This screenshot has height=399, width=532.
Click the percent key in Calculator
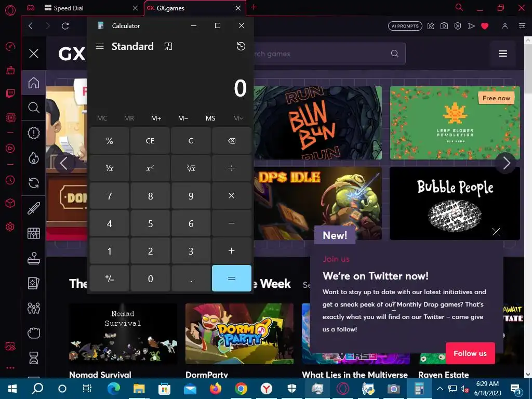coord(110,140)
